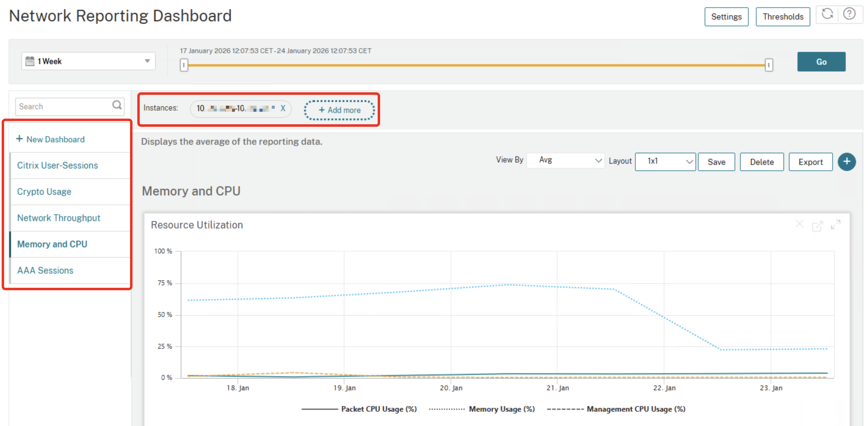This screenshot has width=868, height=426.
Task: Open the help question mark icon
Action: 849,14
